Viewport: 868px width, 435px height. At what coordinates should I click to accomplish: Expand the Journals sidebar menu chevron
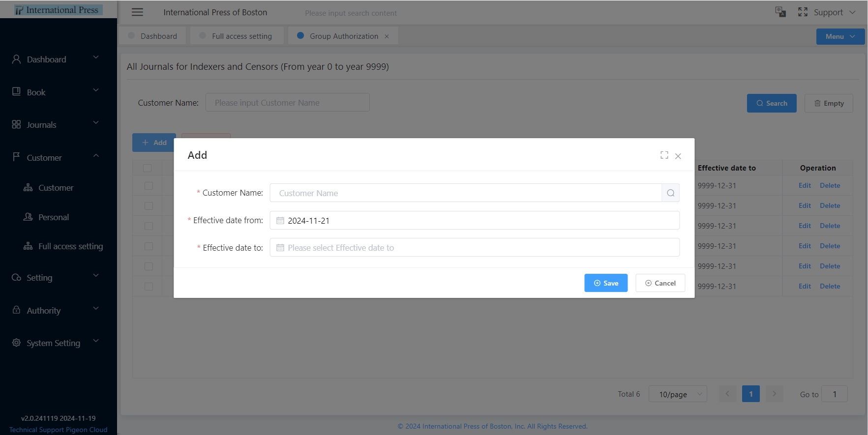pos(96,123)
